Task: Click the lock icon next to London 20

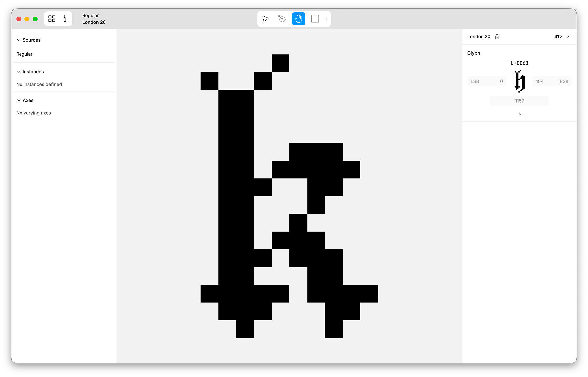Action: pos(497,37)
